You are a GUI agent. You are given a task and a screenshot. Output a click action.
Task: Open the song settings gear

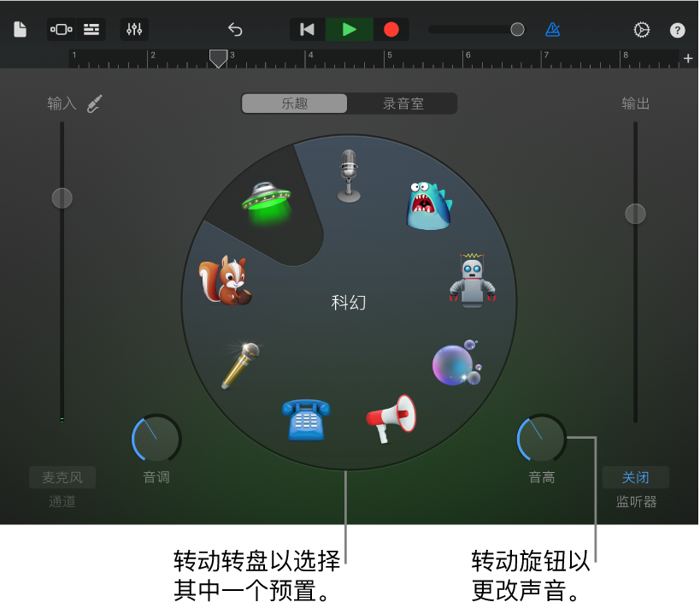[642, 30]
